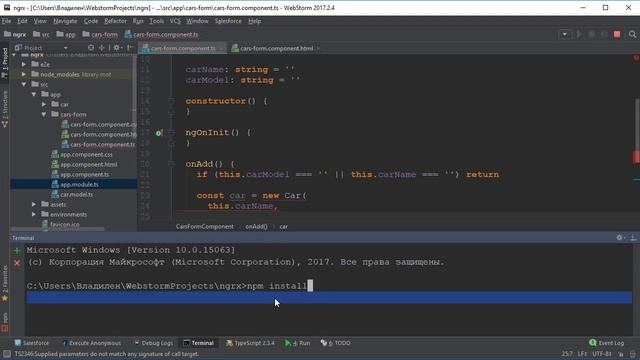Click red error stripe marker in editor scrollbar
Screen dimensions: 640x360
coord(636,157)
